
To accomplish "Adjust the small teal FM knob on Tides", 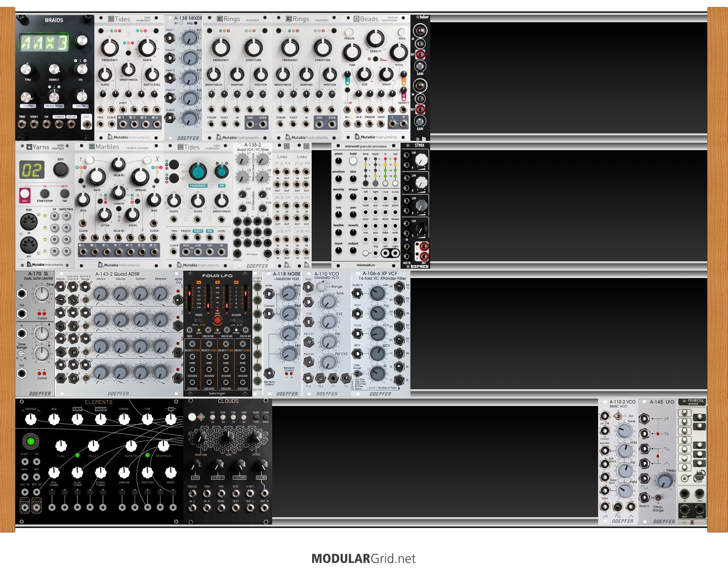I will point(222,172).
